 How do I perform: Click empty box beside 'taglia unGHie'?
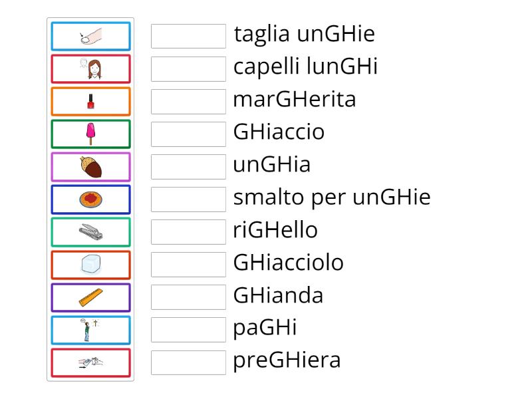click(188, 37)
